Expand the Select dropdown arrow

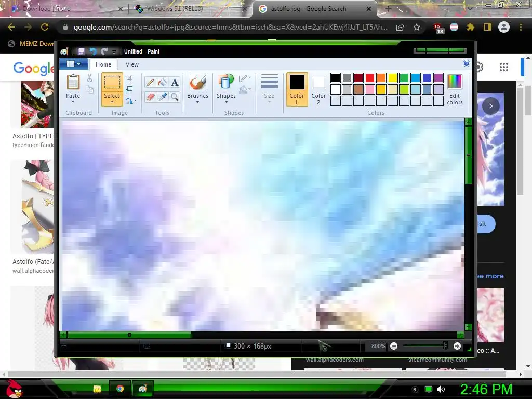point(112,102)
